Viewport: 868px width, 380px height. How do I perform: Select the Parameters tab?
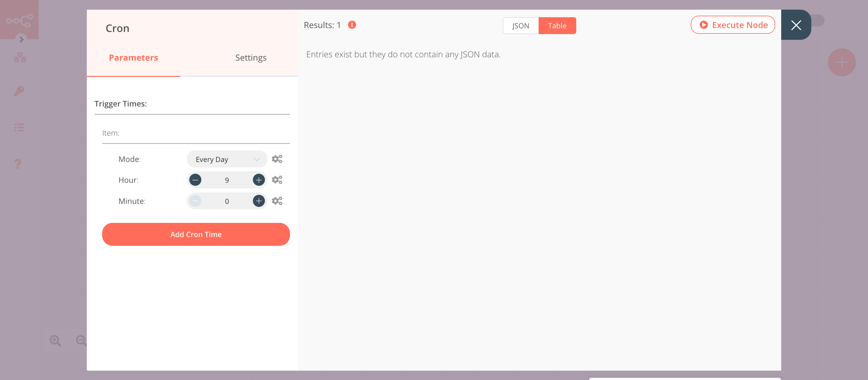pos(133,57)
